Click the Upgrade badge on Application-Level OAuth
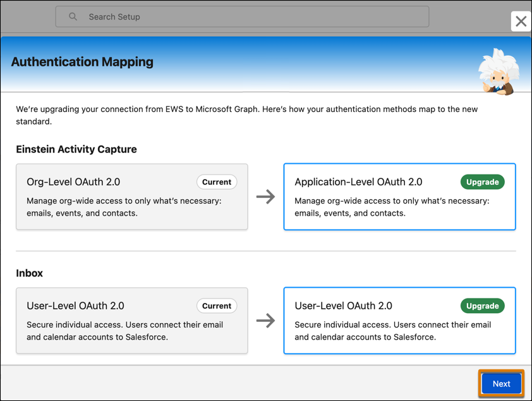 pos(482,182)
